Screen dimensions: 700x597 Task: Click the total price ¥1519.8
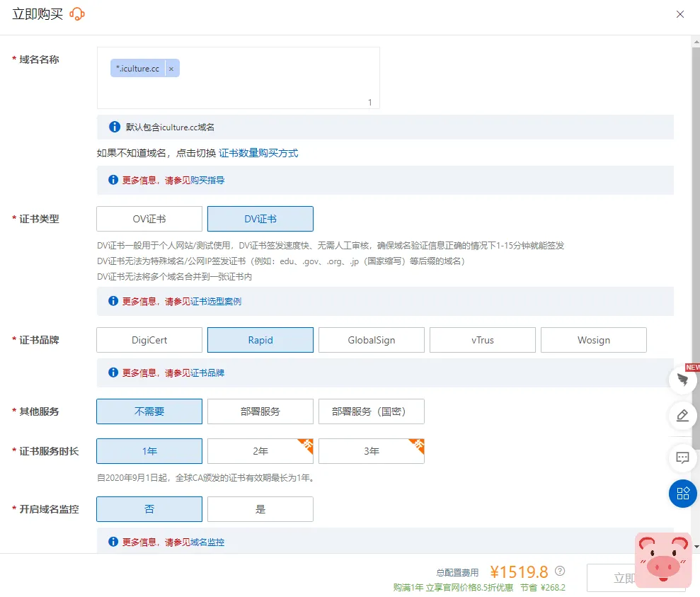tap(519, 572)
